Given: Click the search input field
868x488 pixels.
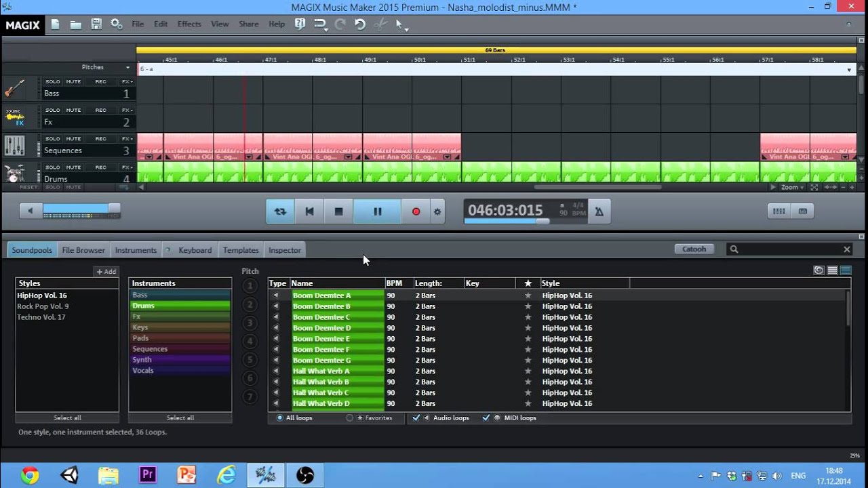Looking at the screenshot, I should (789, 249).
